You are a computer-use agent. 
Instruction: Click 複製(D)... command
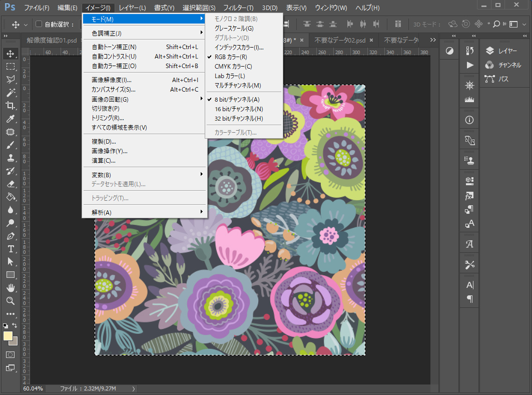coord(145,142)
